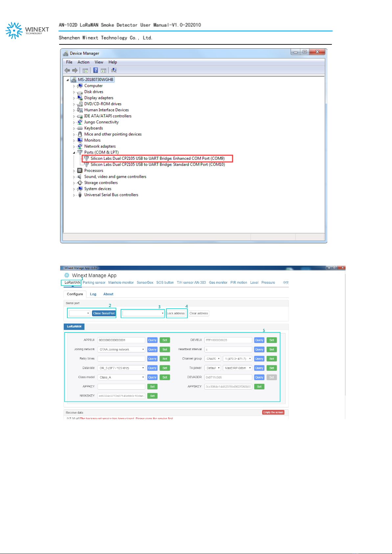Select the Monitors icon
The image size is (392, 554).
click(x=80, y=140)
